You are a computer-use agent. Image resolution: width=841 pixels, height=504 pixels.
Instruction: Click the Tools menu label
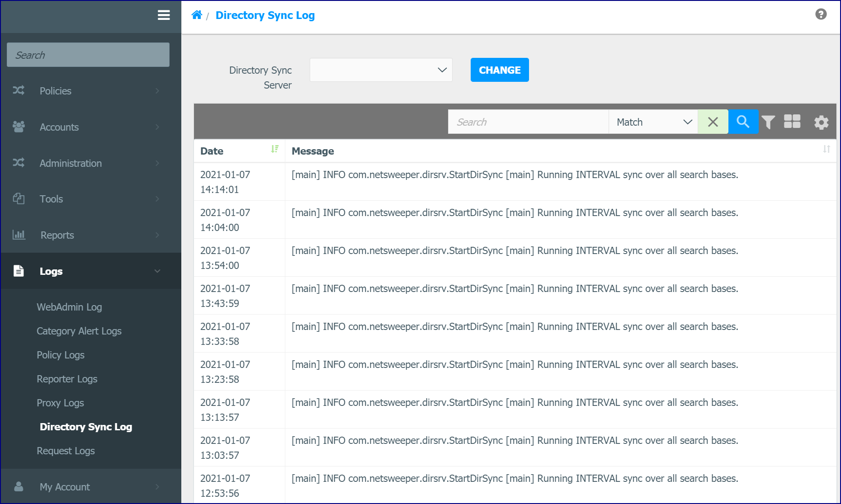pyautogui.click(x=51, y=199)
